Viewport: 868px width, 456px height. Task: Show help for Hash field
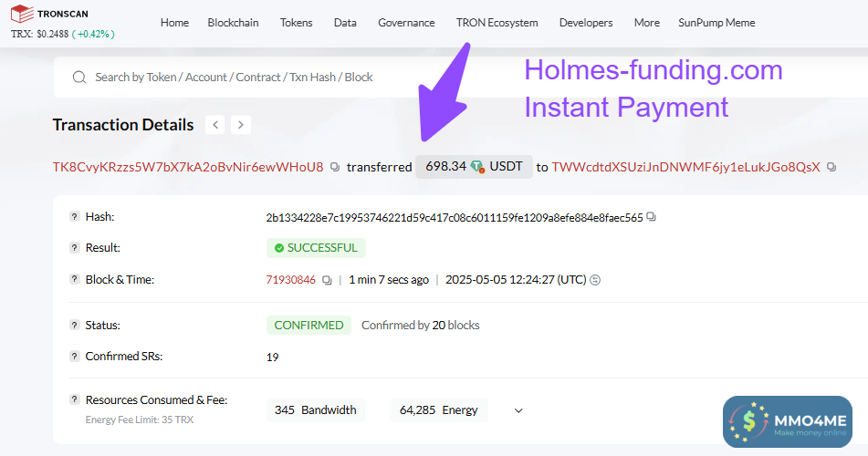[74, 216]
